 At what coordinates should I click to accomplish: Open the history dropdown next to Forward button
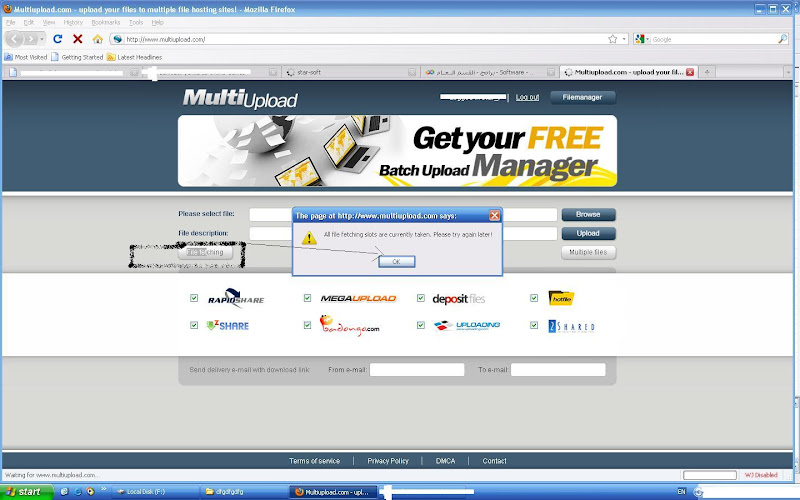tap(42, 39)
